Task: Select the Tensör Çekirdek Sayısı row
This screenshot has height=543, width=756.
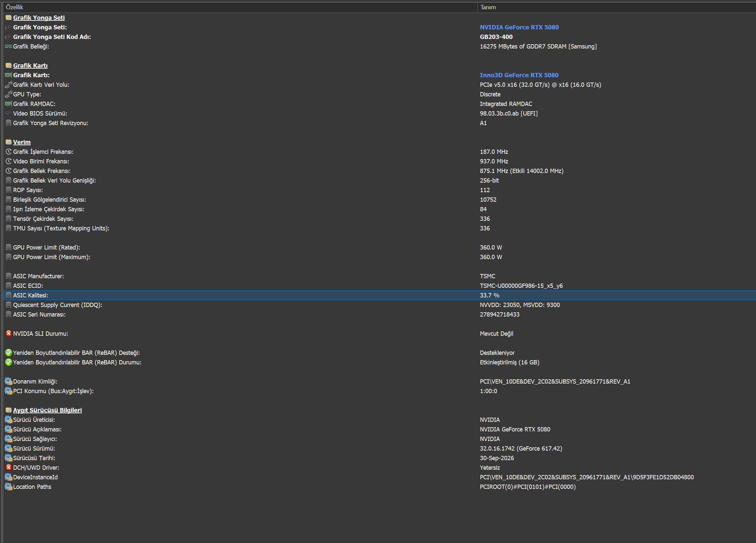Action: (379, 219)
